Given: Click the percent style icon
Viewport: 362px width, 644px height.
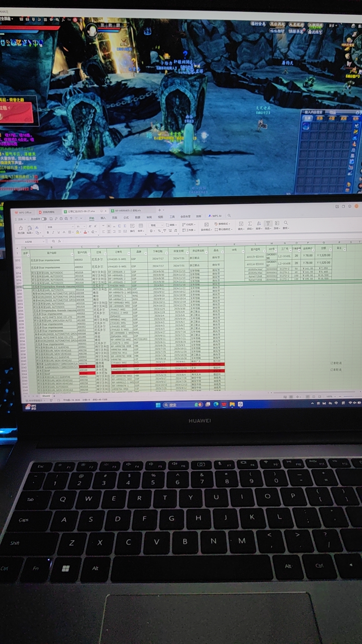Looking at the screenshot, I should point(159,231).
